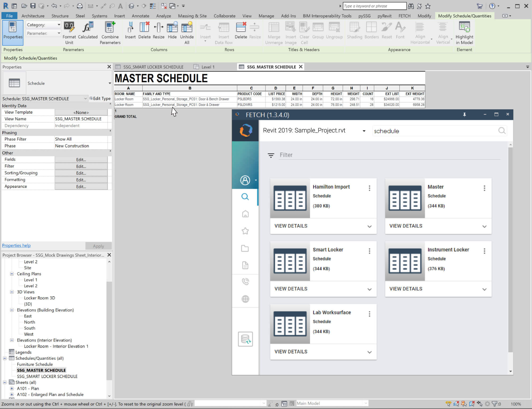Image resolution: width=532 pixels, height=409 pixels.
Task: Click Edit button for Fields
Action: 81,159
